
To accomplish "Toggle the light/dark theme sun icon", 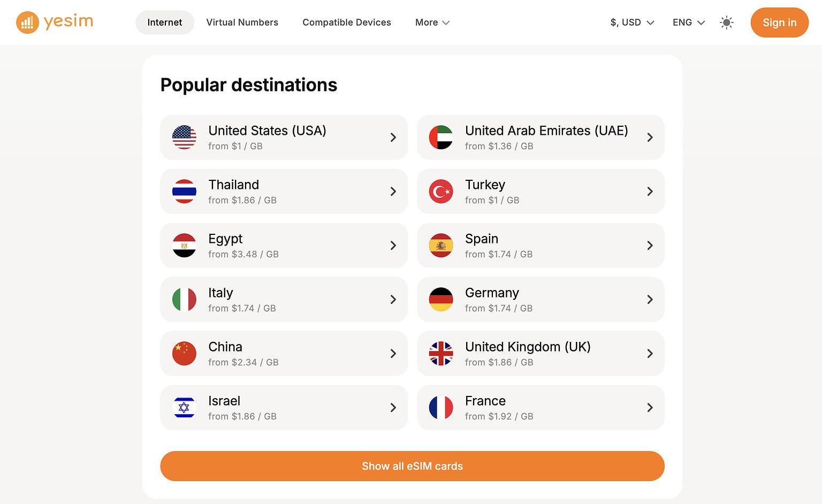I will [x=726, y=22].
